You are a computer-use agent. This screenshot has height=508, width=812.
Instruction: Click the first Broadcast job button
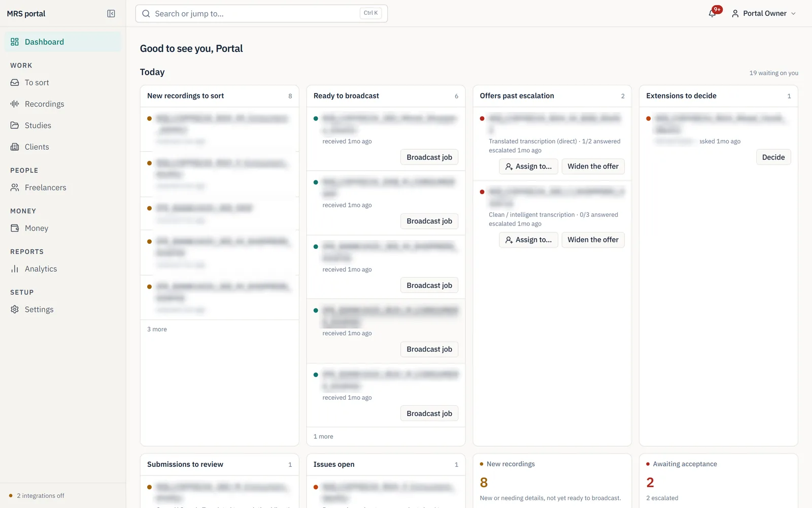click(429, 157)
